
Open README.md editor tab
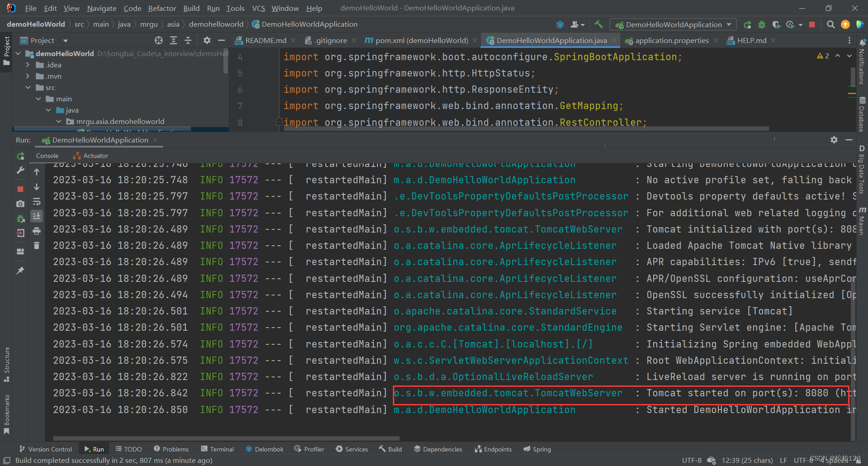coord(266,40)
